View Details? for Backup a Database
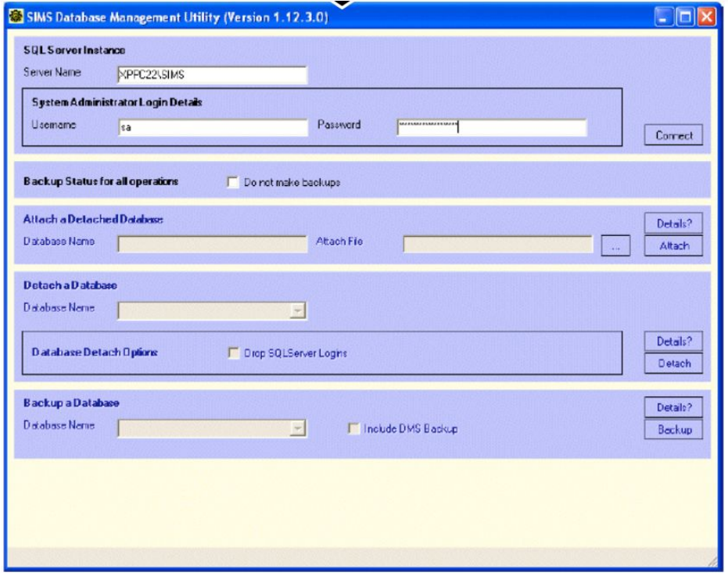The height and width of the screenshot is (576, 728). coord(669,408)
